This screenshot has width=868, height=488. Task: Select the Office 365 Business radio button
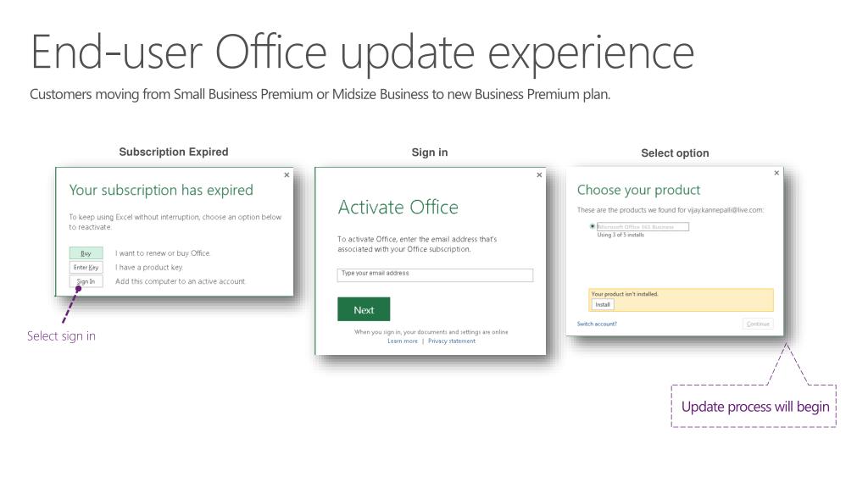click(x=593, y=226)
